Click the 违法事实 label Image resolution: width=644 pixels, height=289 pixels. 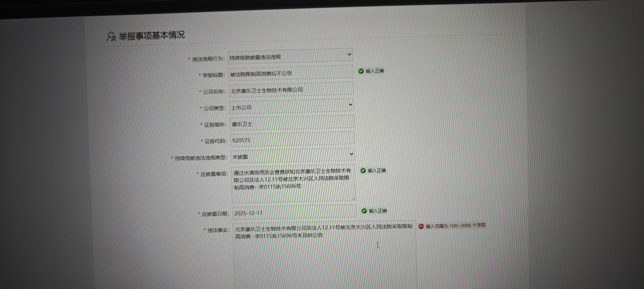[x=219, y=230]
